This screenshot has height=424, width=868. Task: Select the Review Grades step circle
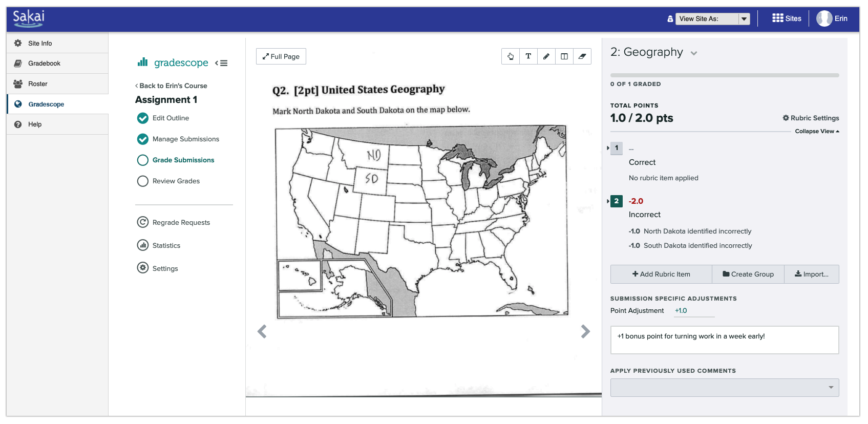[x=143, y=181]
